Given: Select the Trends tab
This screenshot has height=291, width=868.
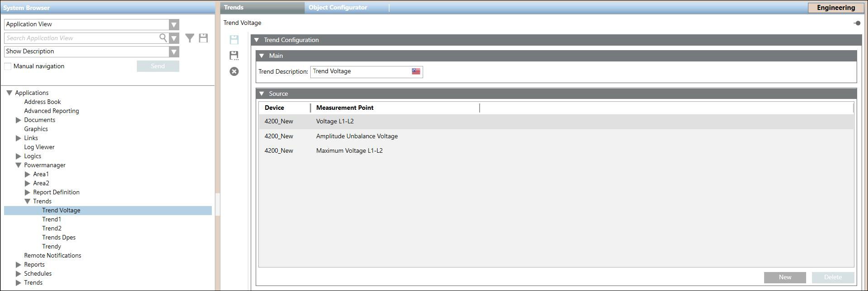Looking at the screenshot, I should (234, 8).
